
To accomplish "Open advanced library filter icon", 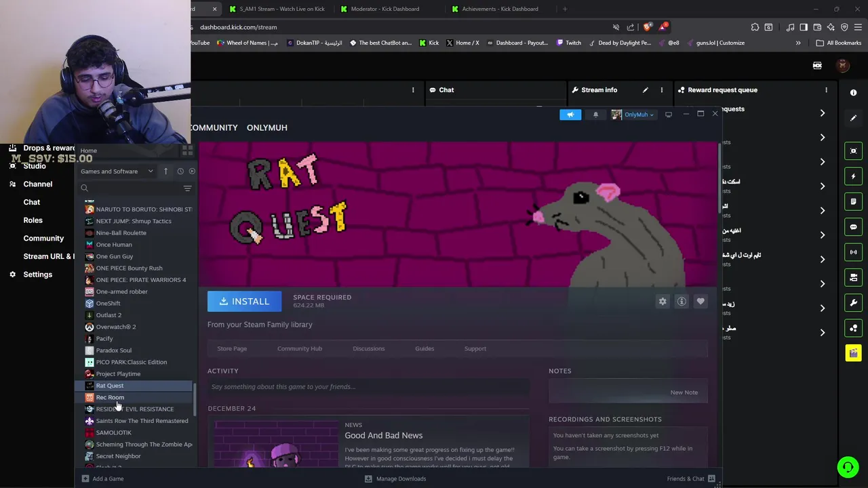I will [187, 188].
